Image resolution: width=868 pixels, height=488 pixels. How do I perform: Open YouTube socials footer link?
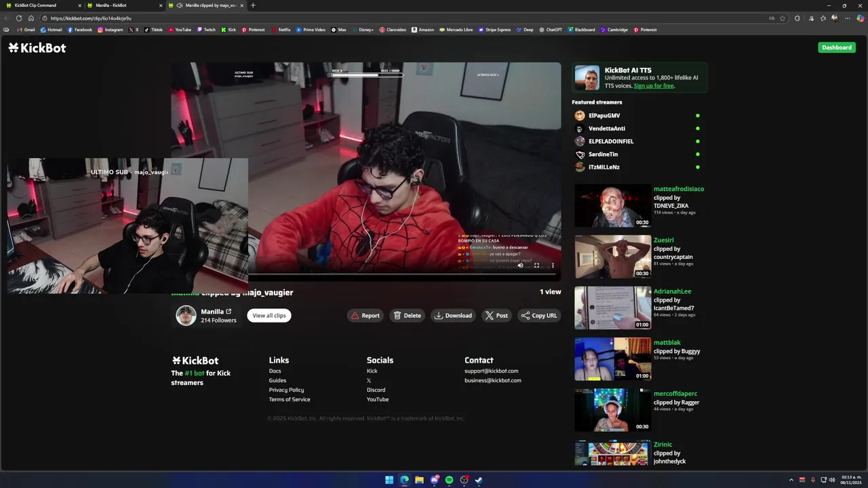tap(378, 399)
